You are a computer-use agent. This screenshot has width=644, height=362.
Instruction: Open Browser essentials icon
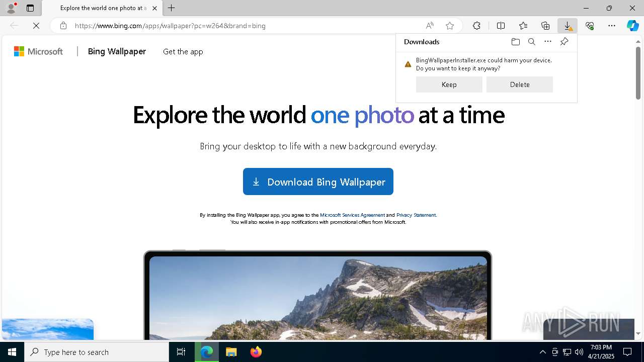pyautogui.click(x=590, y=26)
